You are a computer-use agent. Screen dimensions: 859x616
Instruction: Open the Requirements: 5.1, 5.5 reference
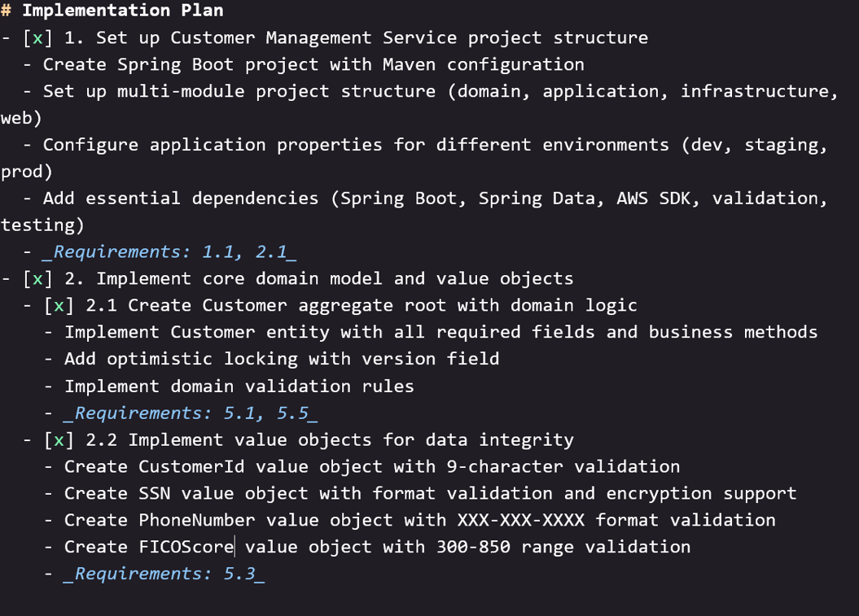[191, 413]
